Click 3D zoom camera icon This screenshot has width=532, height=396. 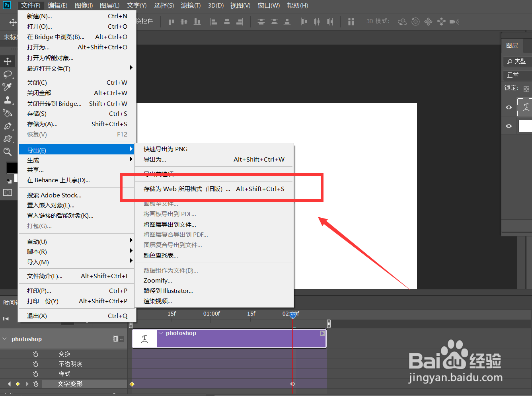pyautogui.click(x=454, y=21)
